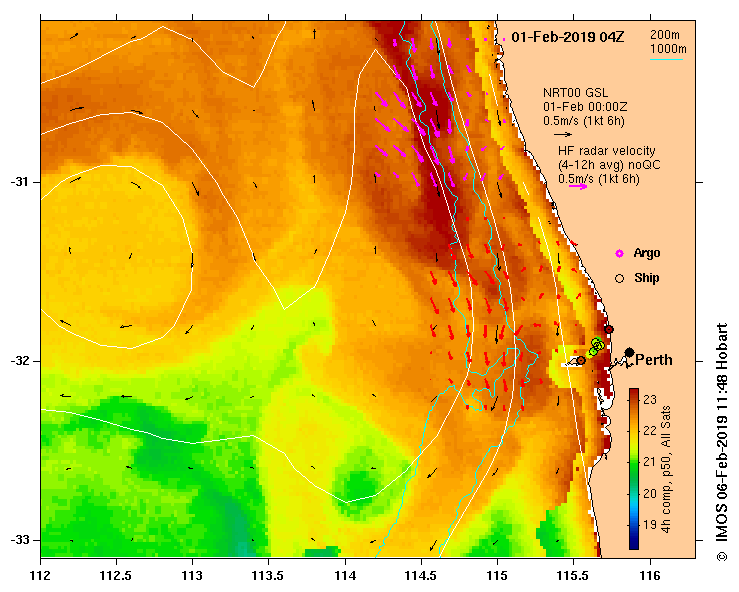Select the 1000m depth contour legend
739x592 pixels.
click(668, 49)
